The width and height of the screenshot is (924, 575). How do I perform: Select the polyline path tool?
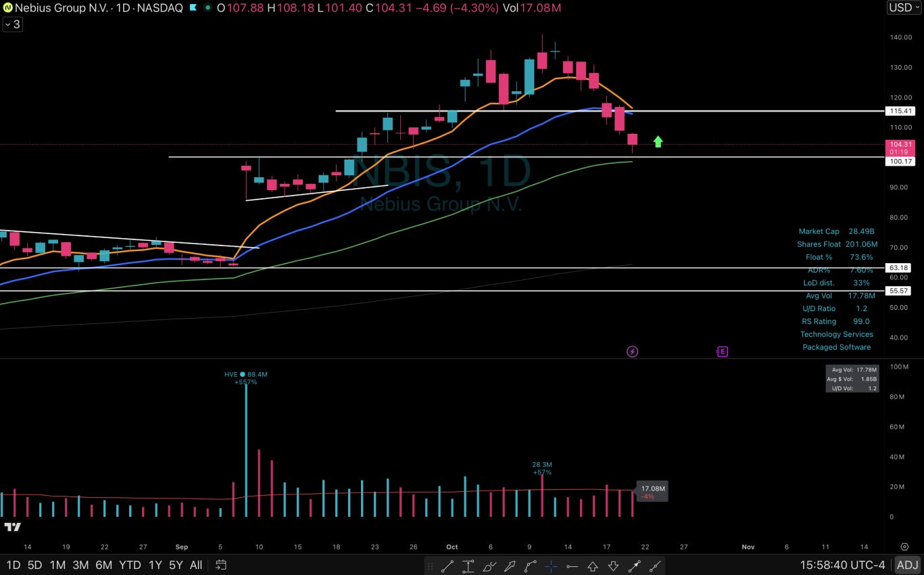pos(531,566)
